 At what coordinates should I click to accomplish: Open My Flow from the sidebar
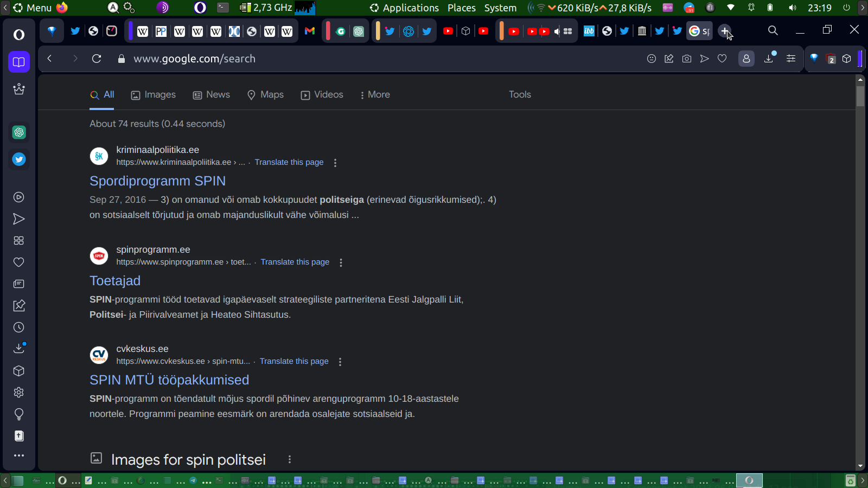tap(19, 219)
